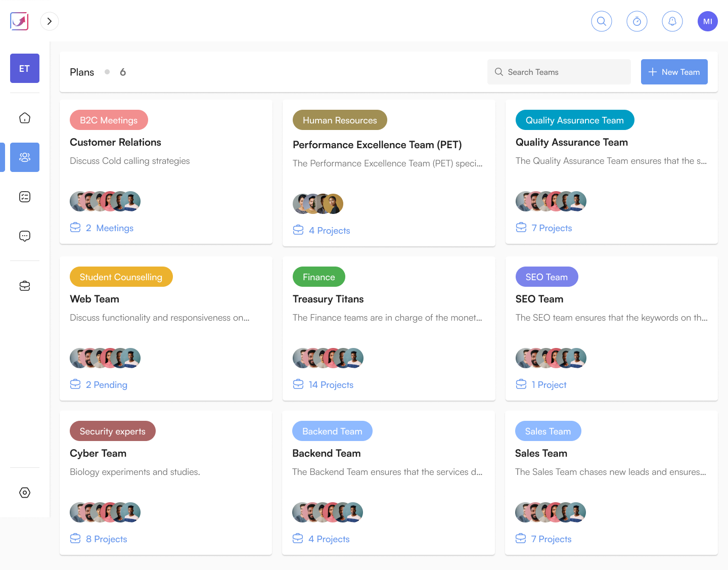Open the 1 Project link
The image size is (728, 570).
(549, 385)
